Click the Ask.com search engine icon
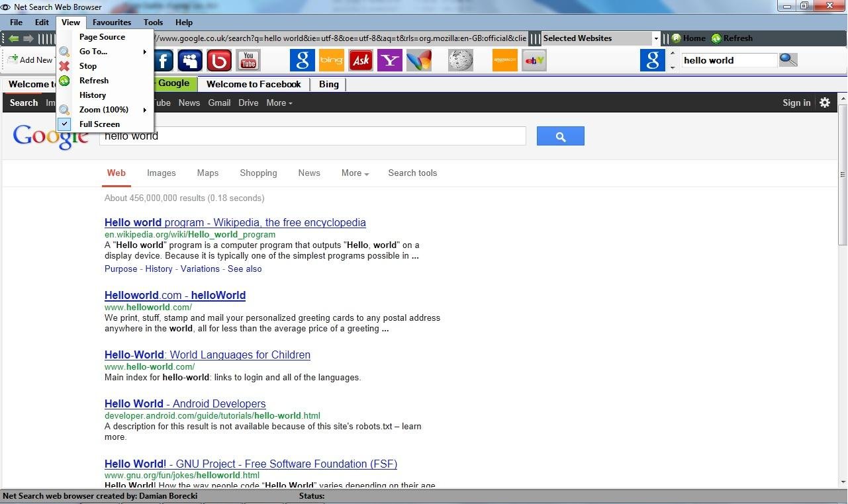Image resolution: width=848 pixels, height=504 pixels. (360, 60)
